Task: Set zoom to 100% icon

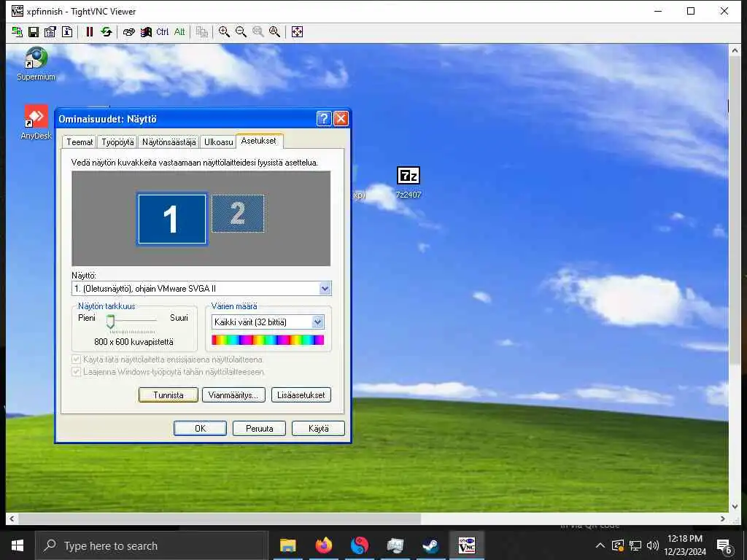Action: coord(258,32)
